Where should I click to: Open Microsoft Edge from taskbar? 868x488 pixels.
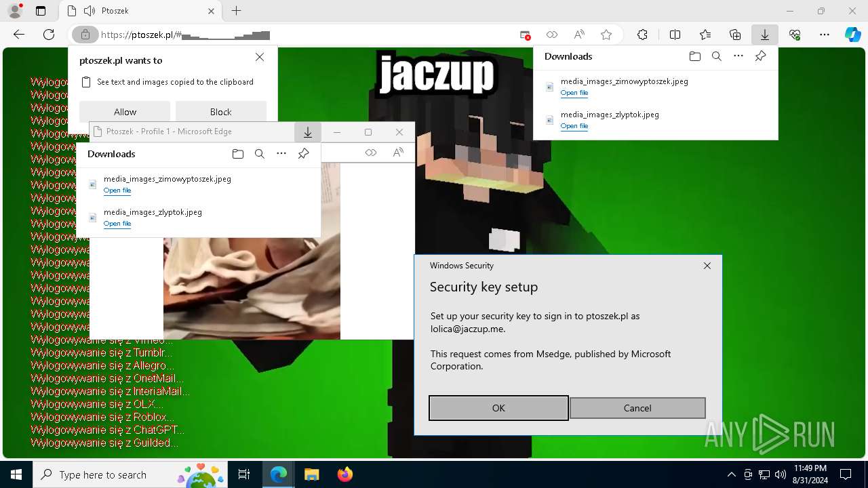[279, 474]
